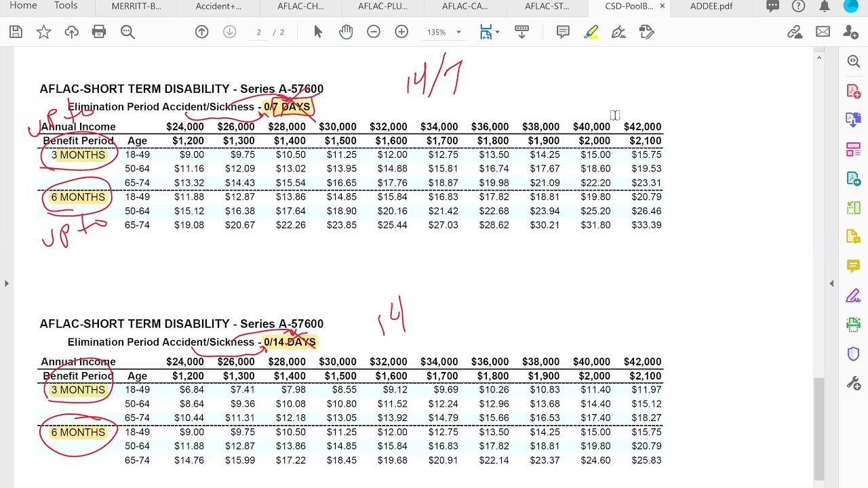Open the account profile avatar
The image size is (868, 488).
851,6
